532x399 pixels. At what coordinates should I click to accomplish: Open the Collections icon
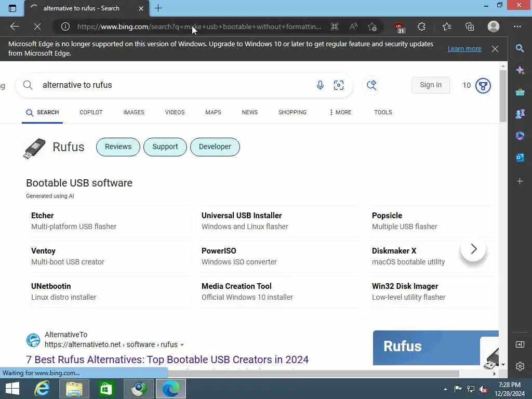click(x=470, y=26)
